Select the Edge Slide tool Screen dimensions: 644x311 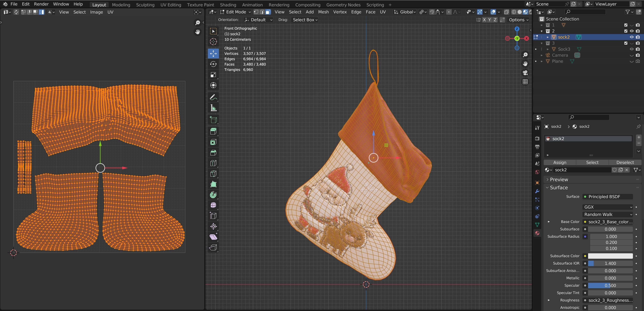pos(213,216)
